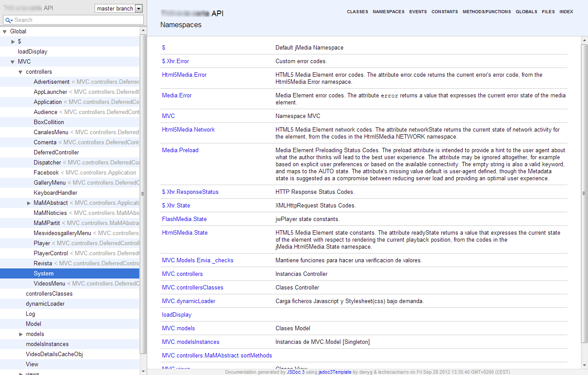Screen dimensions: 588x375
Task: Expand the $ namespace node
Action: pyautogui.click(x=13, y=42)
